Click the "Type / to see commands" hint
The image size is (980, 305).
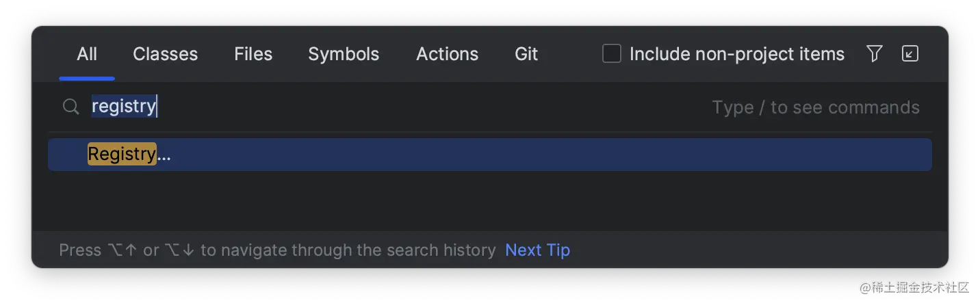[x=815, y=107]
